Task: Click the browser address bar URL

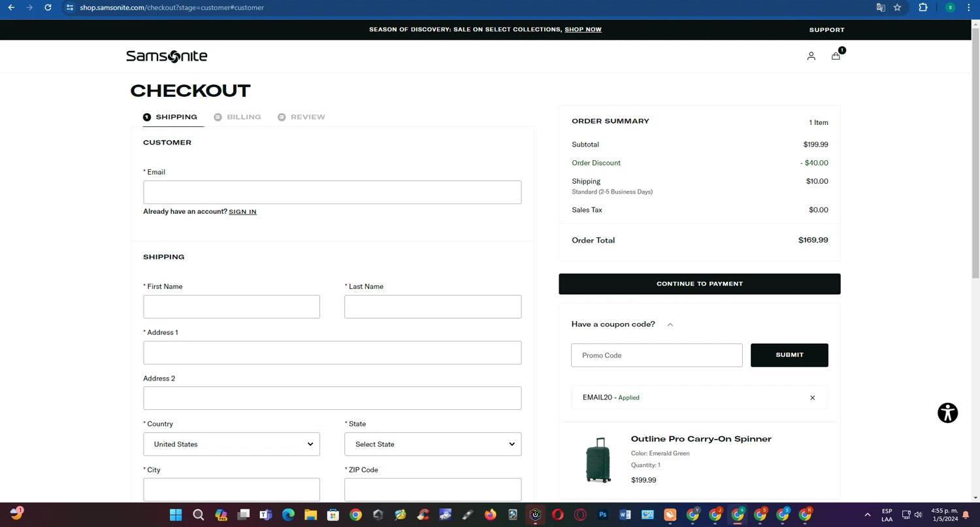Action: tap(172, 7)
